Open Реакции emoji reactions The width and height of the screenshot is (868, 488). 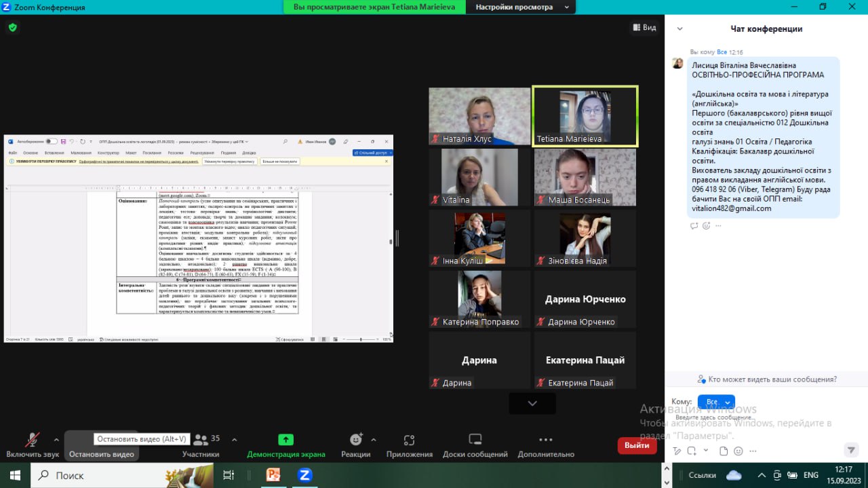click(x=356, y=445)
